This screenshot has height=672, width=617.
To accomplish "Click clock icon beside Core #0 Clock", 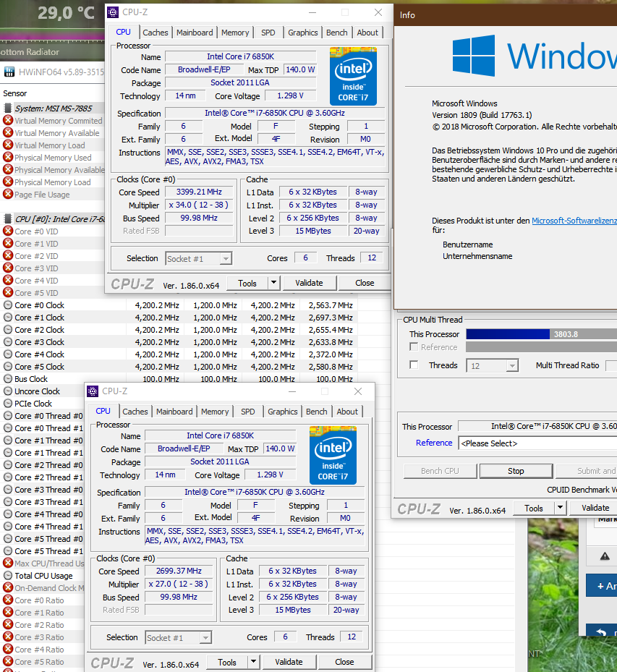I will (x=8, y=305).
